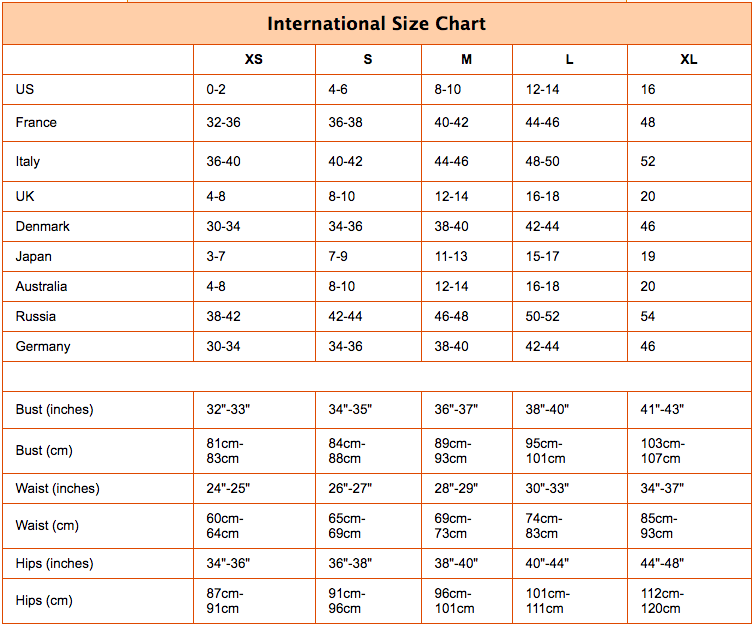Click the Russia row label
Viewport: 756px width, 628px height.
tap(36, 316)
